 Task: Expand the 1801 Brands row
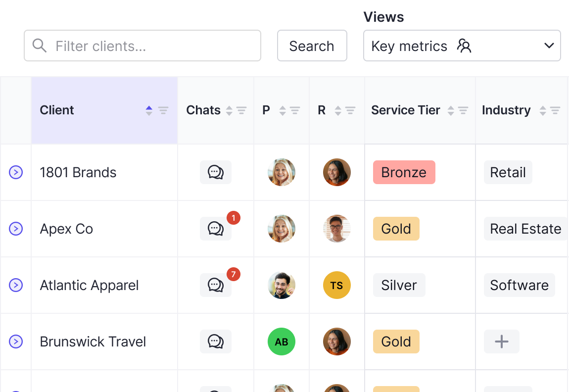pyautogui.click(x=16, y=172)
